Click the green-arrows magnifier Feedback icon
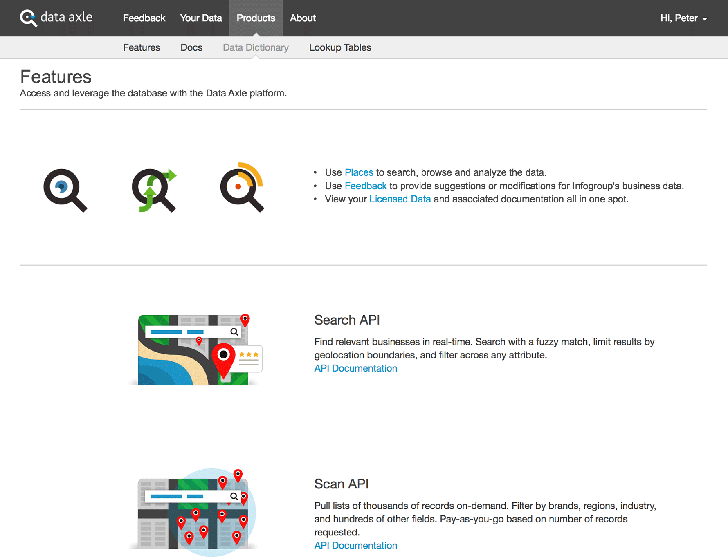The height and width of the screenshot is (560, 728). coord(154,190)
